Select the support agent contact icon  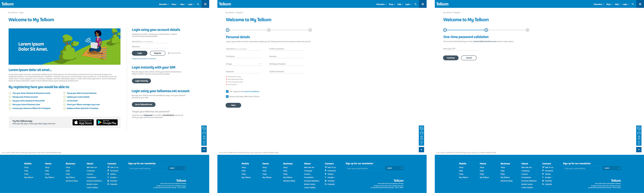[204, 128]
